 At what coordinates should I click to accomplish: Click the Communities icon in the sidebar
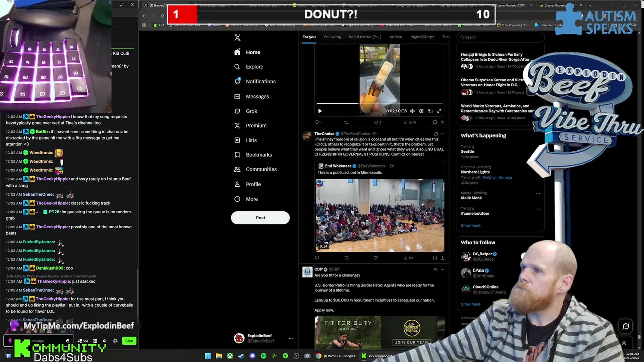tap(237, 169)
